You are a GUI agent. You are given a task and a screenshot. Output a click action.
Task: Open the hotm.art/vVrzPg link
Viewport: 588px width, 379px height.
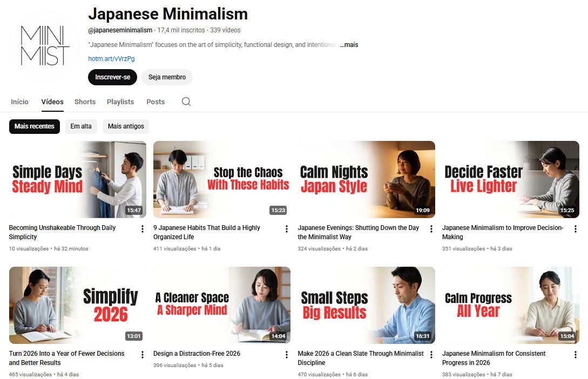click(111, 58)
